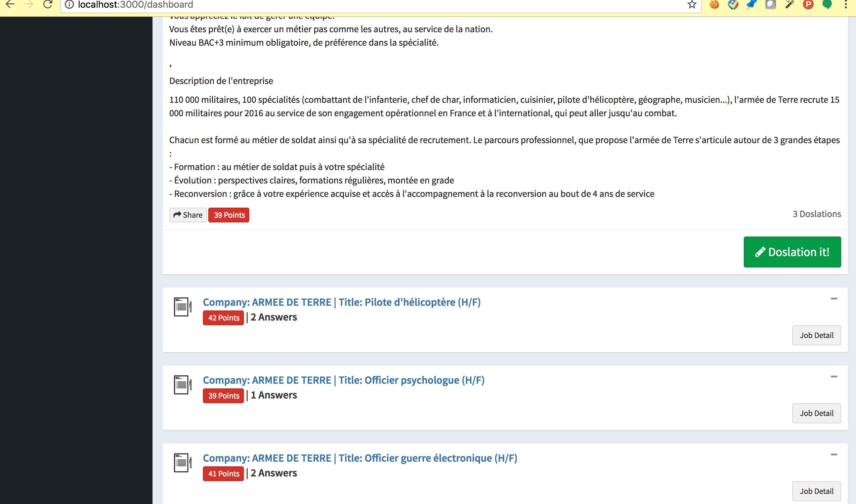Reload the page with refresh icon
Viewport: 856px width, 504px height.
[48, 4]
